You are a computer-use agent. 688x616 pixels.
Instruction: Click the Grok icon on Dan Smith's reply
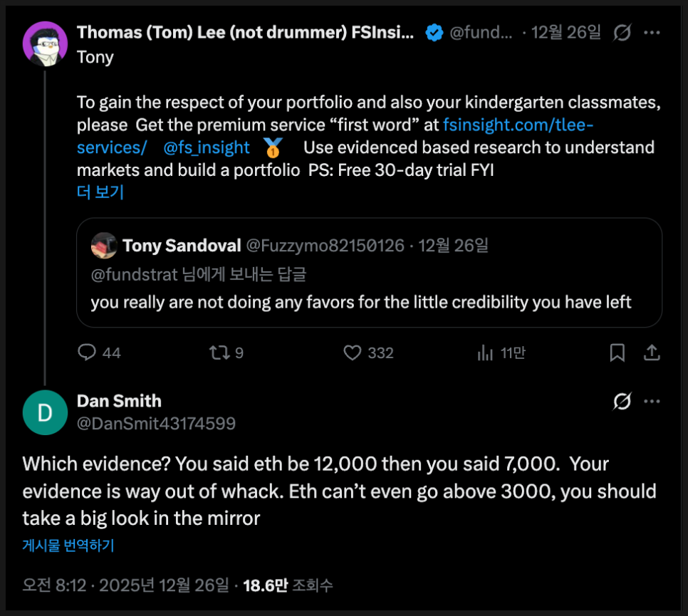622,402
